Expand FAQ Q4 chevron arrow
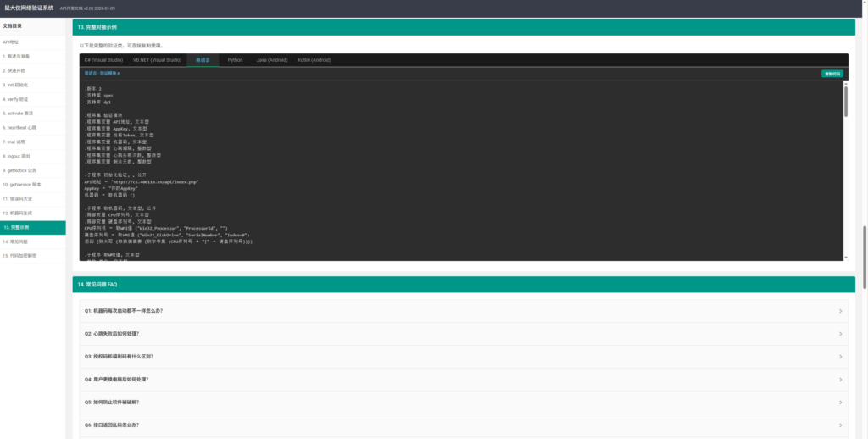 (x=840, y=380)
